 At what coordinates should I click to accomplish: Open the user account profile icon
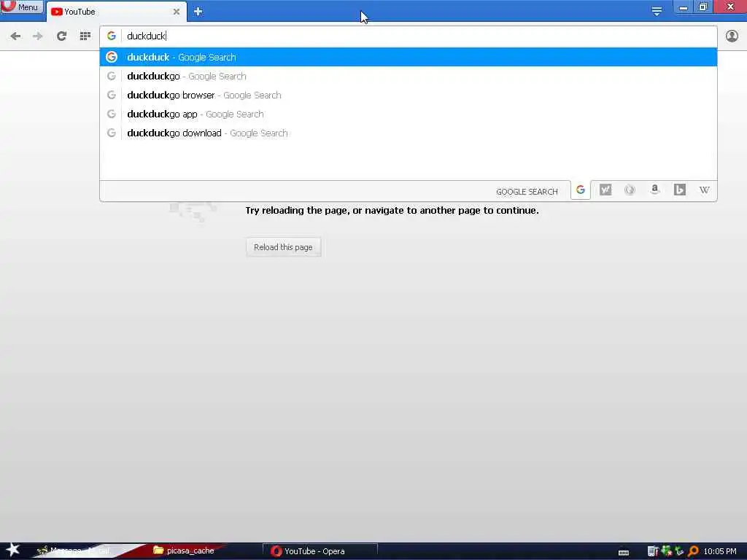[x=732, y=36]
